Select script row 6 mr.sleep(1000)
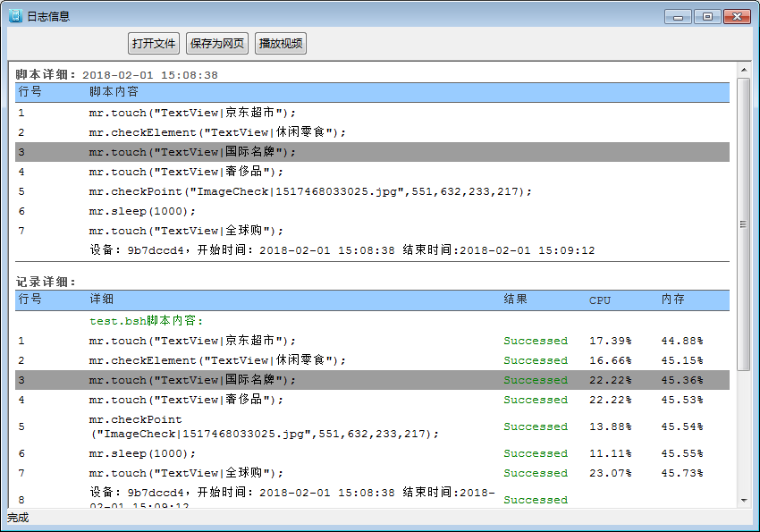This screenshot has width=760, height=532. [x=142, y=211]
